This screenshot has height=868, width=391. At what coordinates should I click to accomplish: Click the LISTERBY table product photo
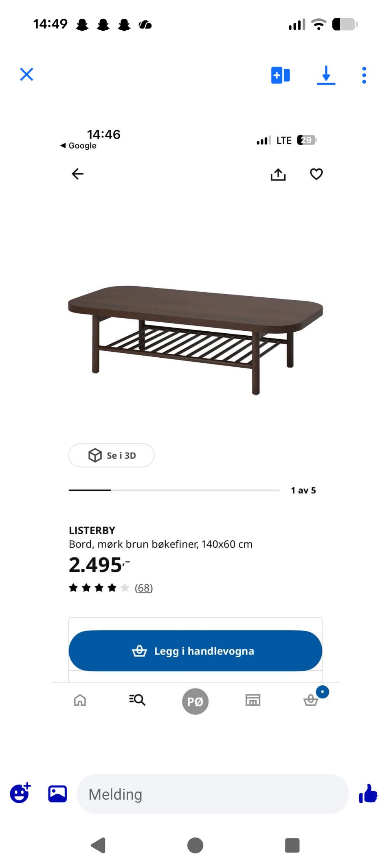coord(195,340)
